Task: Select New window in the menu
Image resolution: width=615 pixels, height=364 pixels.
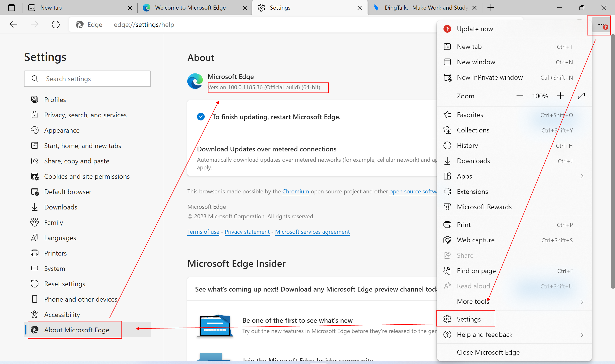Action: pos(514,62)
